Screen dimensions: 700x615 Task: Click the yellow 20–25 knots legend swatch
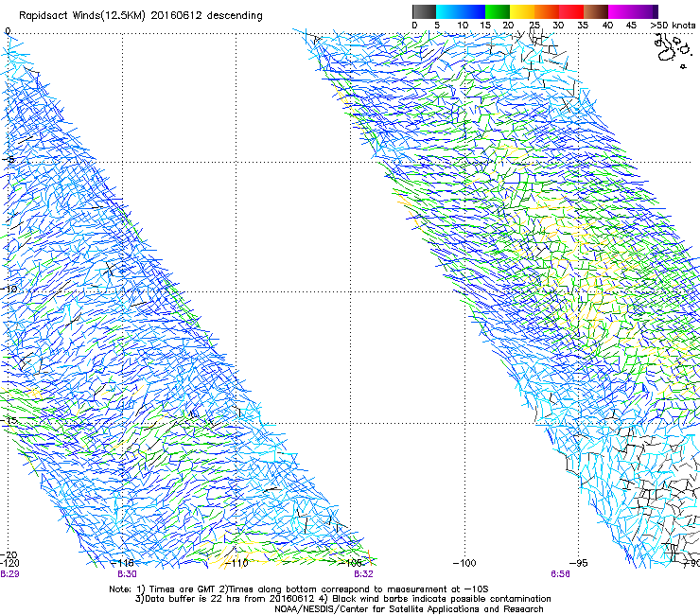click(x=522, y=11)
